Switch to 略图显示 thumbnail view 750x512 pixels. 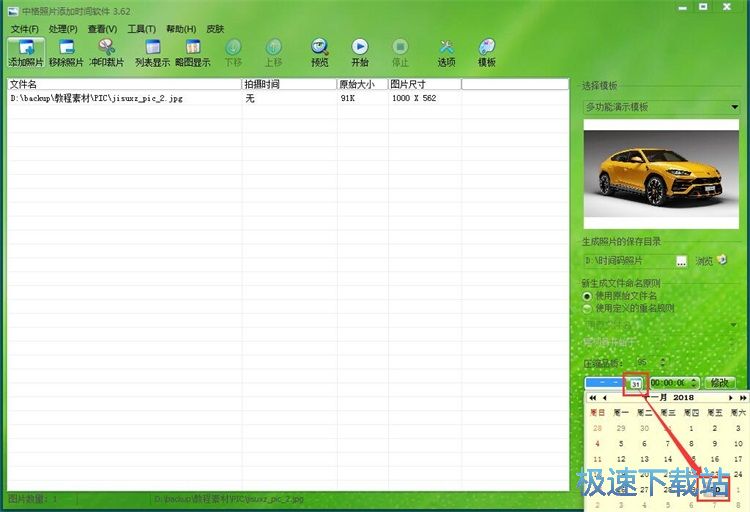(x=192, y=52)
